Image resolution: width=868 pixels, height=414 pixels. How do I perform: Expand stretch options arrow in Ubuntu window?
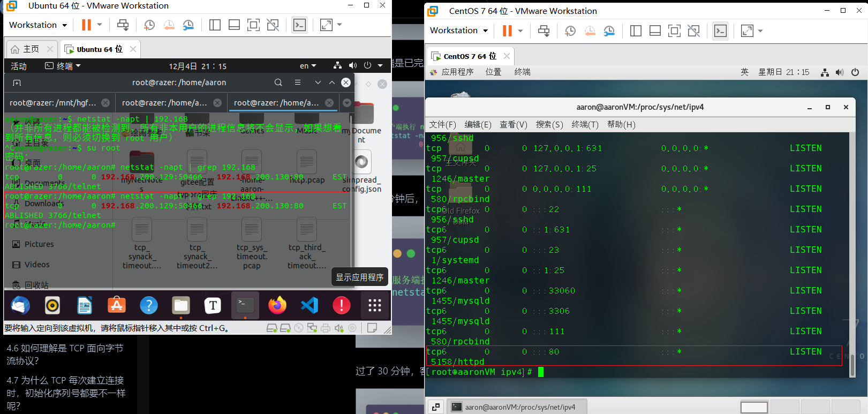(x=339, y=25)
